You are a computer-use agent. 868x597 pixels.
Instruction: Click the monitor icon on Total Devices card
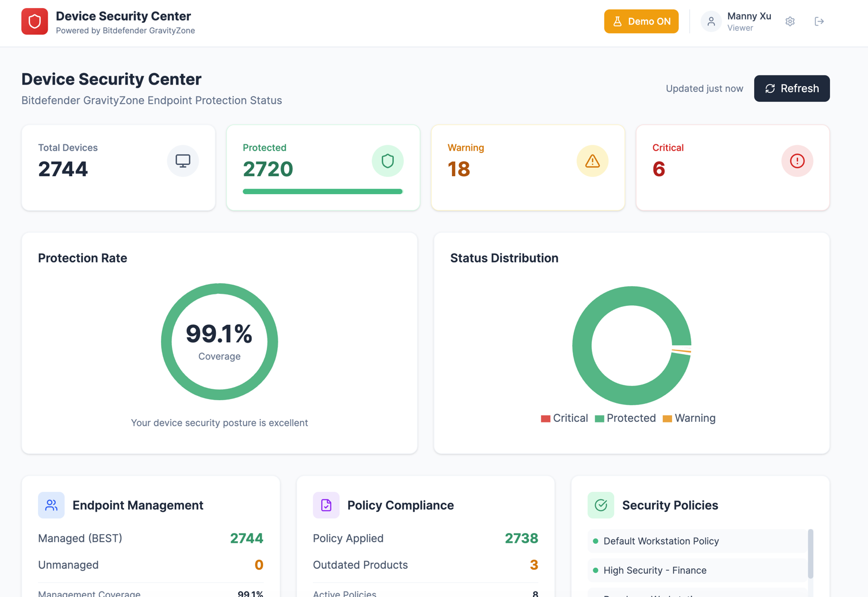[x=183, y=161]
